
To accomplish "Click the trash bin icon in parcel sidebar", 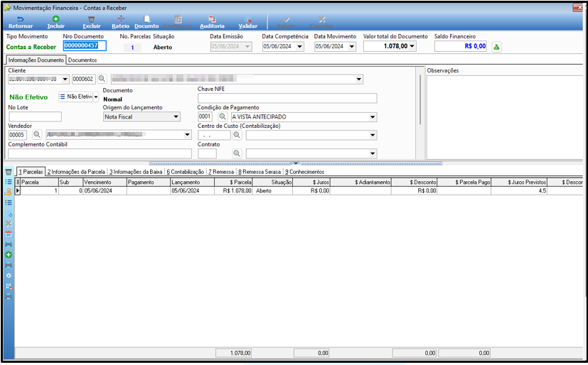I will click(x=9, y=172).
